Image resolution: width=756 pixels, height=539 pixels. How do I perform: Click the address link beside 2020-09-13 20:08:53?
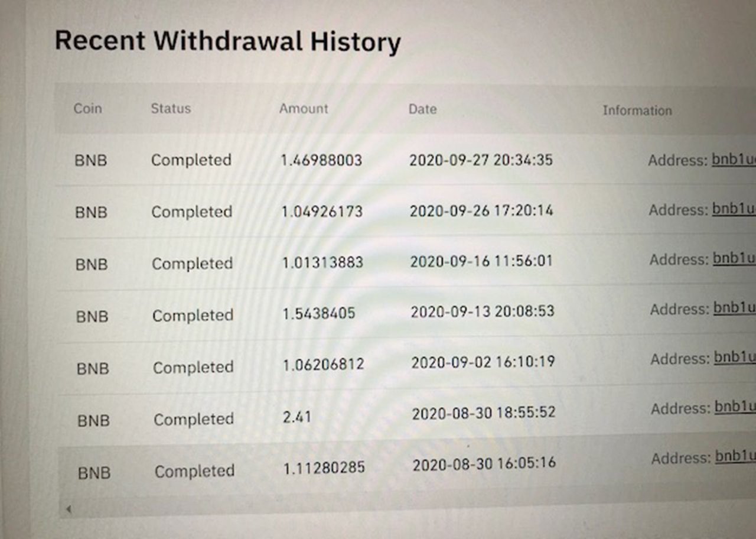[734, 309]
